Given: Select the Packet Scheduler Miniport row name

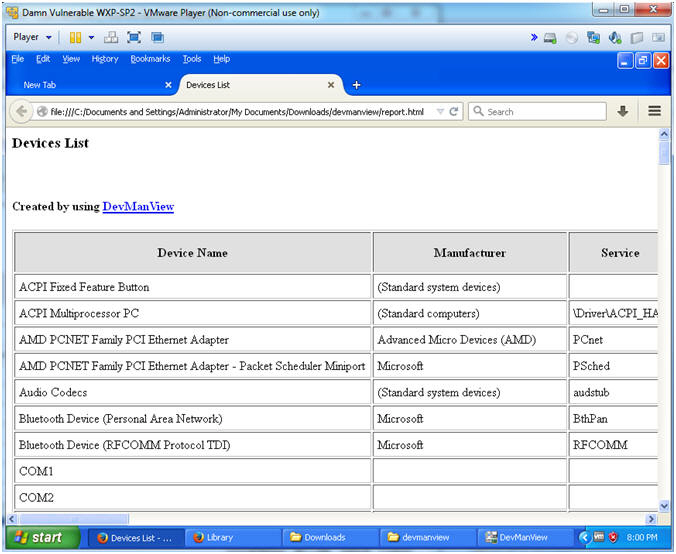Looking at the screenshot, I should point(192,366).
